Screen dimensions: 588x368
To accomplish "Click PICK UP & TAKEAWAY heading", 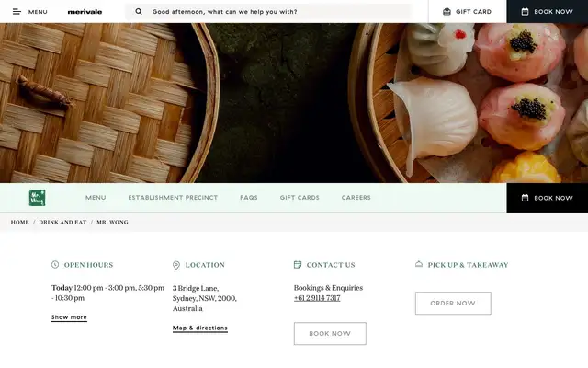I will pyautogui.click(x=468, y=265).
